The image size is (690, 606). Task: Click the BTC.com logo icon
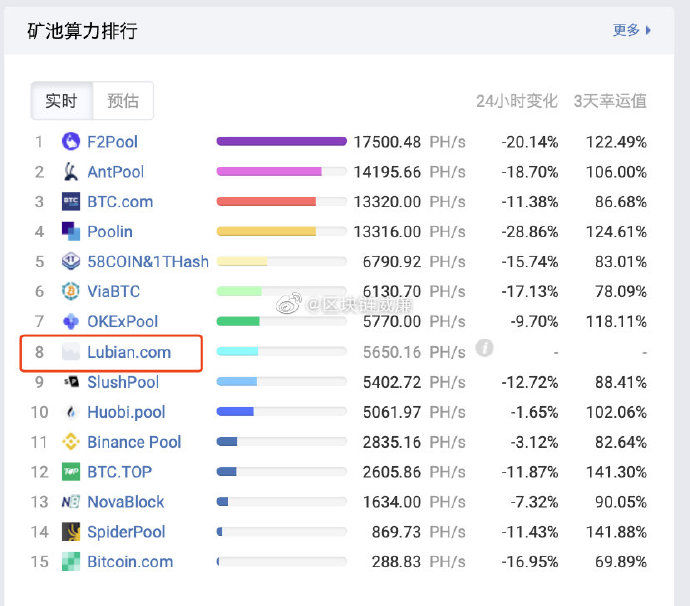(x=71, y=202)
